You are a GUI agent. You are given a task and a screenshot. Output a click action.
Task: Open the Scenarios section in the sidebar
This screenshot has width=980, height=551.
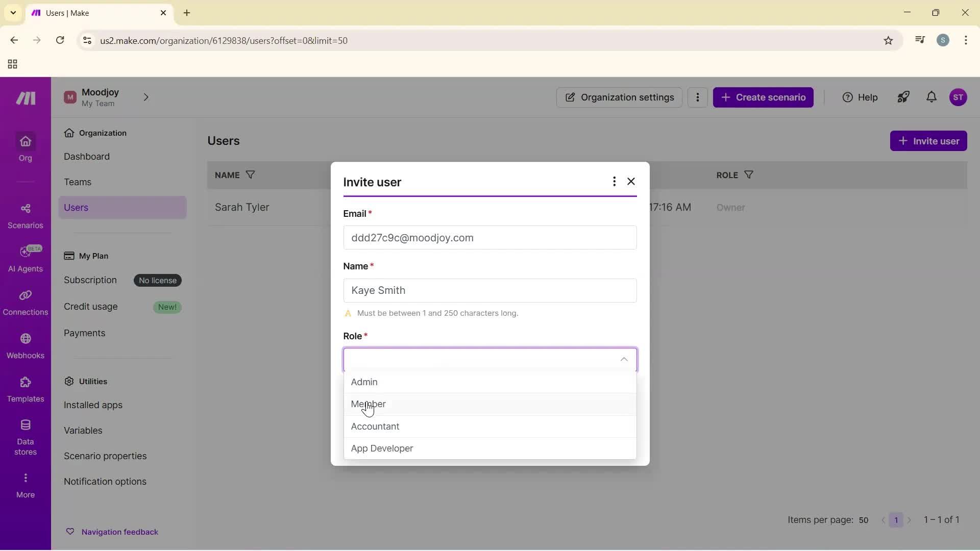(25, 215)
